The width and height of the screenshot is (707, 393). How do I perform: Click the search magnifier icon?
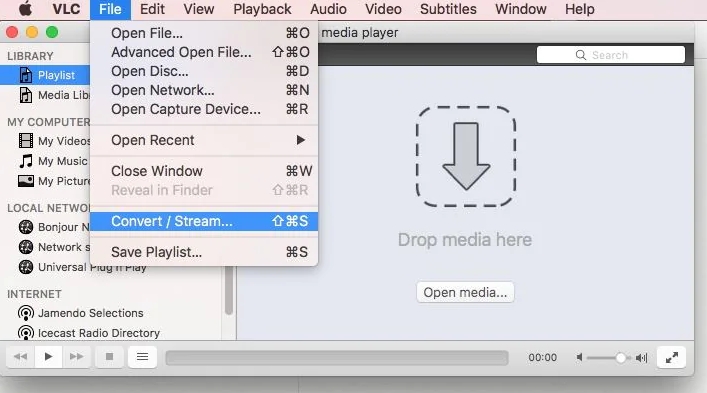click(581, 55)
